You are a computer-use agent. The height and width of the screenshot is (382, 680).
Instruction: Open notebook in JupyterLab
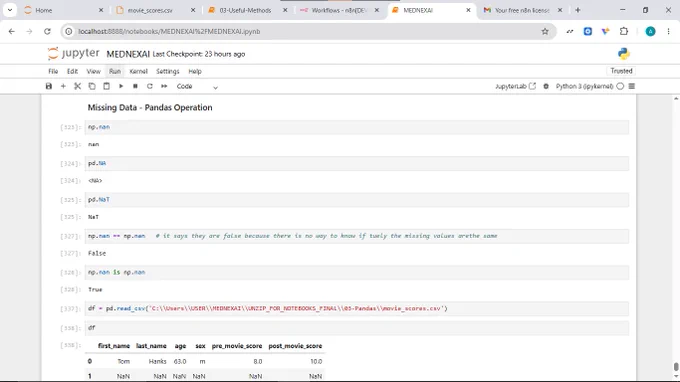516,86
